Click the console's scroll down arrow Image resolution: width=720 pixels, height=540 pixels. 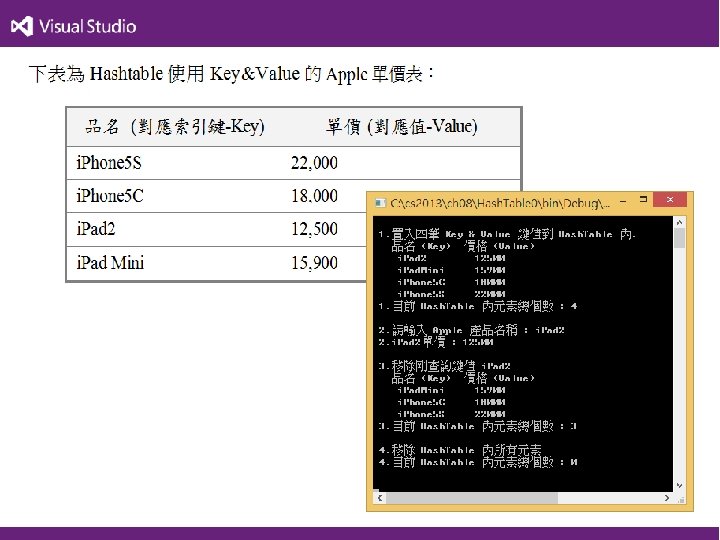(679, 485)
